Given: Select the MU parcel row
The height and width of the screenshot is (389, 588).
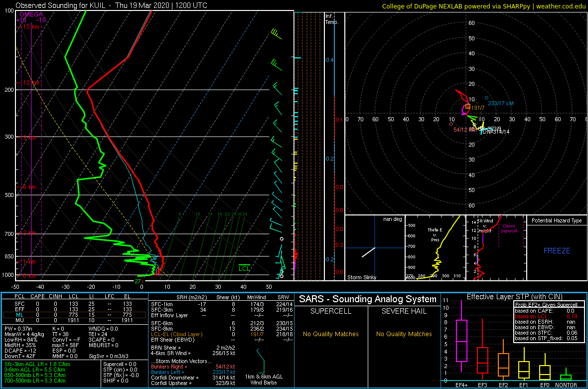Looking at the screenshot, I should pos(74,320).
